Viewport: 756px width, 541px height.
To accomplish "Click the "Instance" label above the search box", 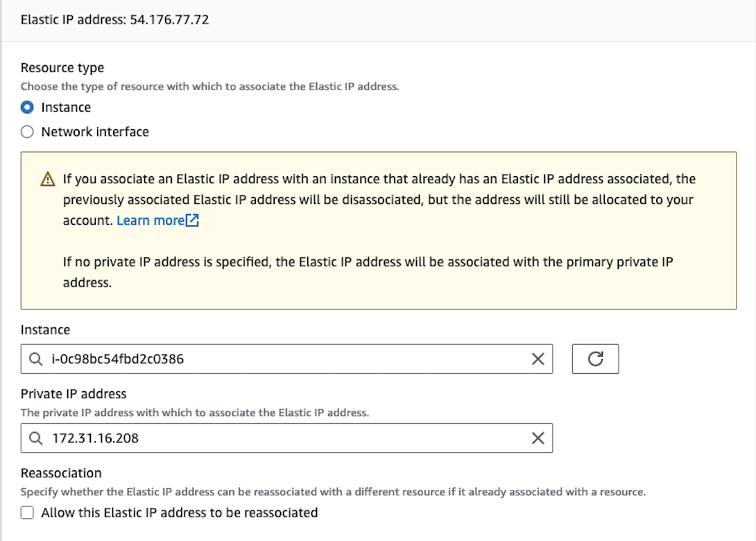I will (x=45, y=330).
